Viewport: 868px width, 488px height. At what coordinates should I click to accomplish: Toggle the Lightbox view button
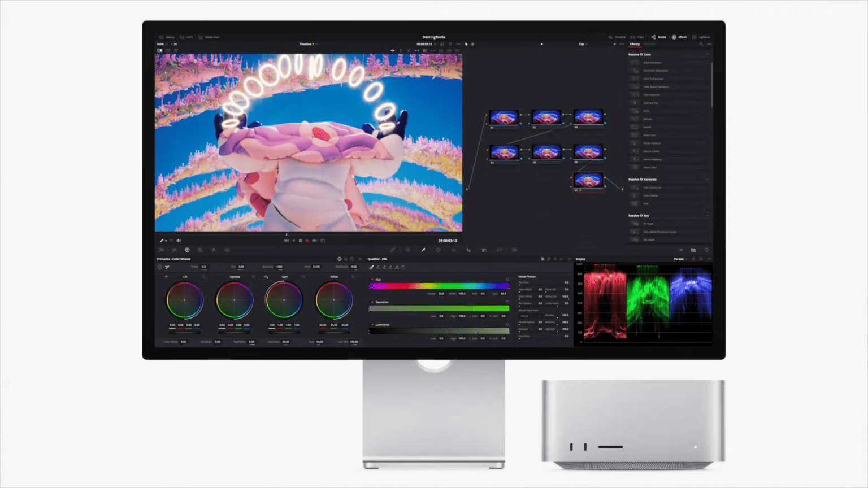[701, 37]
